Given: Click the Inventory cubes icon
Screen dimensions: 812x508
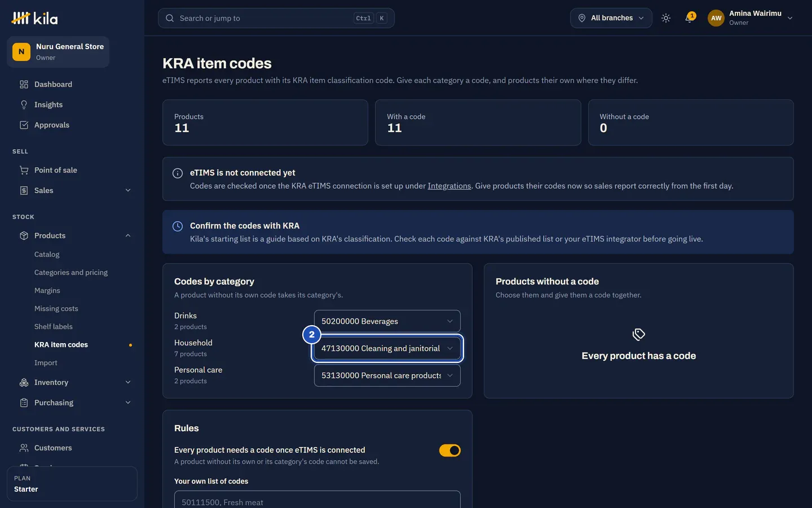Looking at the screenshot, I should pos(24,382).
